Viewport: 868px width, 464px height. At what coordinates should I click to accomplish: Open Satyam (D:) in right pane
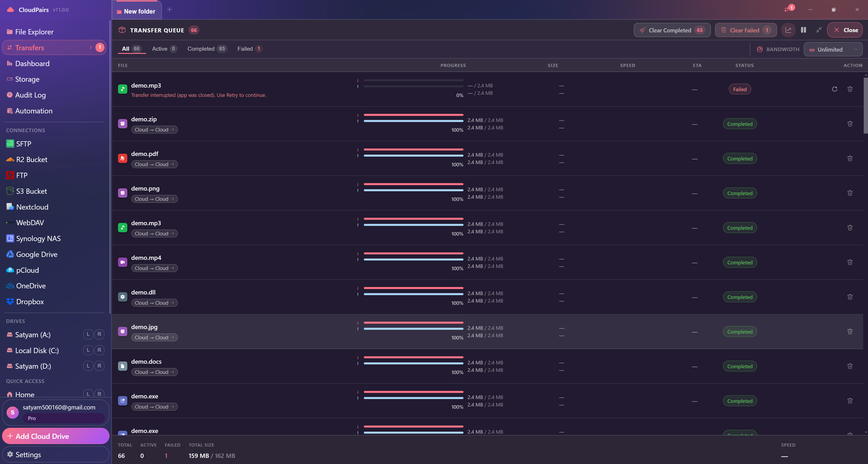click(99, 366)
